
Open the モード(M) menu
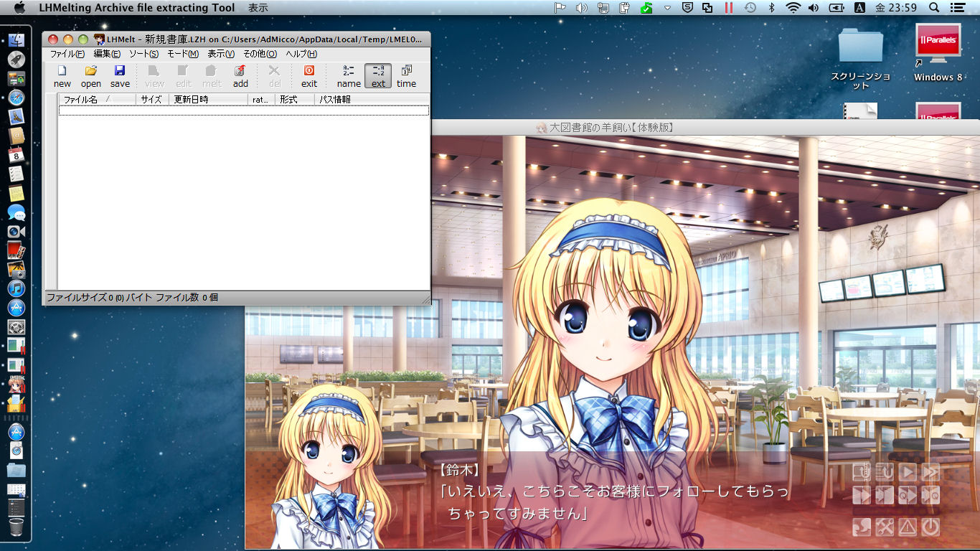point(183,54)
